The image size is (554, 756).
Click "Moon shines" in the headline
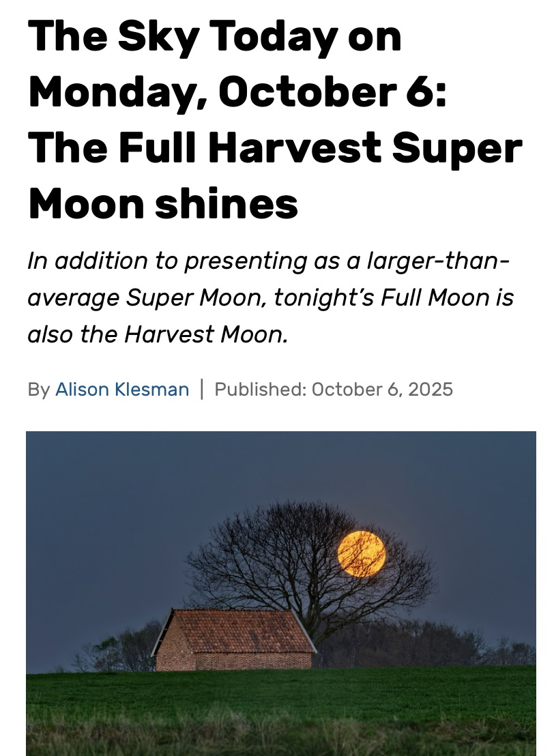163,201
